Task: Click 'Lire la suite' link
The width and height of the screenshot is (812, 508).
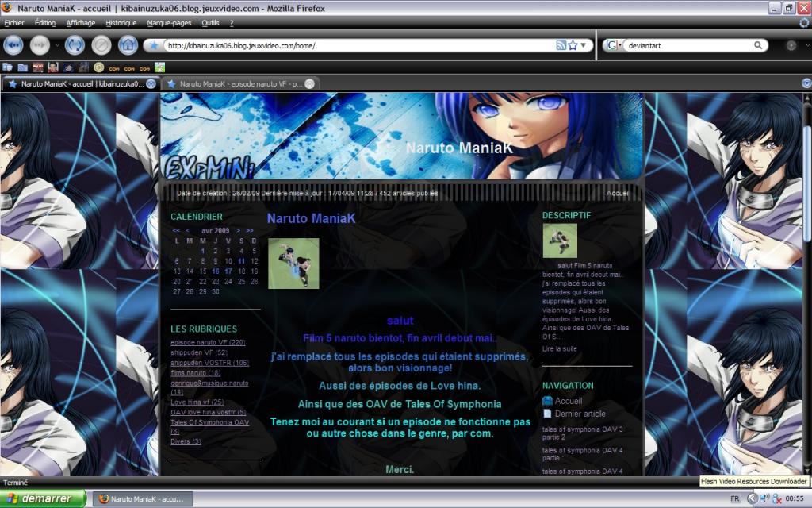Action: point(559,349)
